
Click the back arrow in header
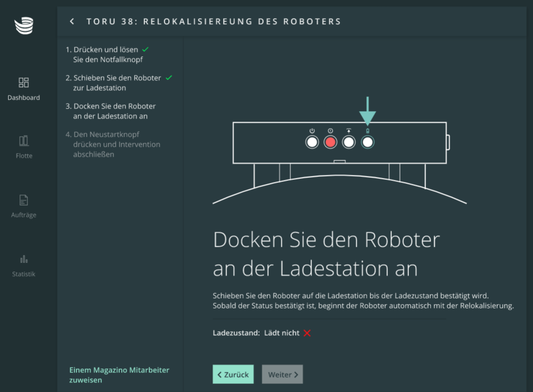(x=72, y=22)
